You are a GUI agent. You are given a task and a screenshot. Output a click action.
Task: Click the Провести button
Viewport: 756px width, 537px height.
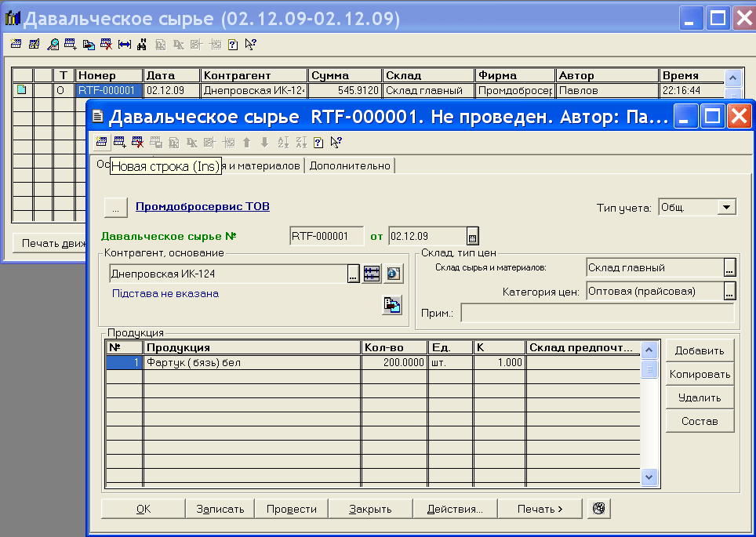click(x=291, y=509)
